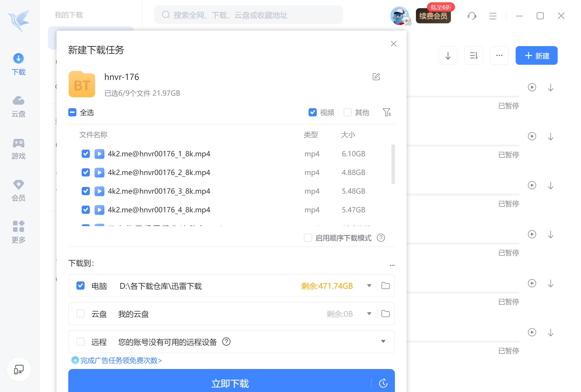Open customer service headset icon
The width and height of the screenshot is (581, 392).
pos(472,16)
